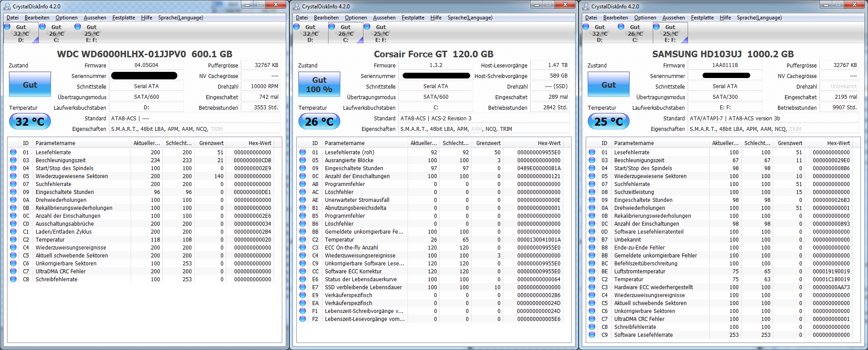
Task: Click the CrystalDiskInfo title icon in the WDC window
Action: [x=7, y=6]
